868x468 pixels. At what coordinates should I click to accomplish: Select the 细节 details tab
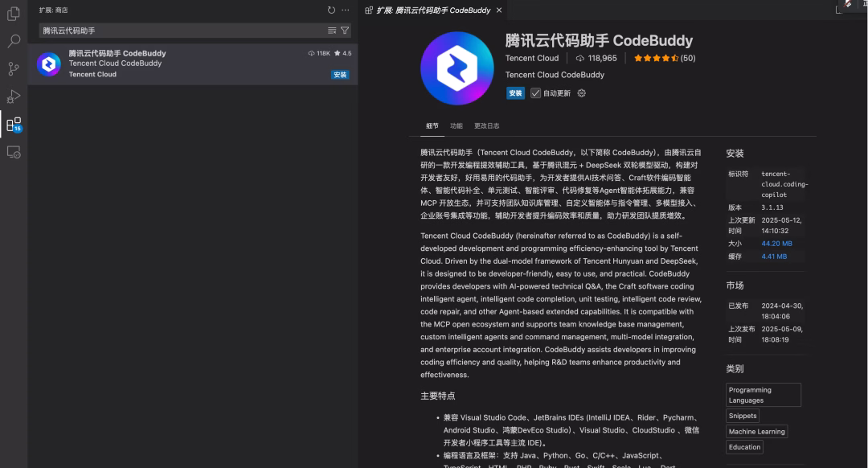pyautogui.click(x=432, y=125)
